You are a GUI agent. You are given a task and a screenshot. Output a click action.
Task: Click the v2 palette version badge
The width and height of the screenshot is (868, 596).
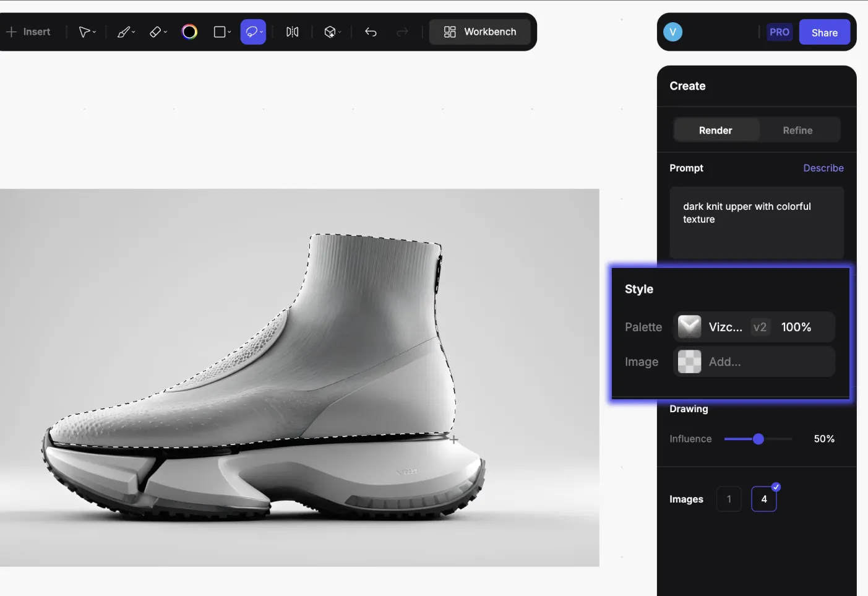pyautogui.click(x=760, y=327)
